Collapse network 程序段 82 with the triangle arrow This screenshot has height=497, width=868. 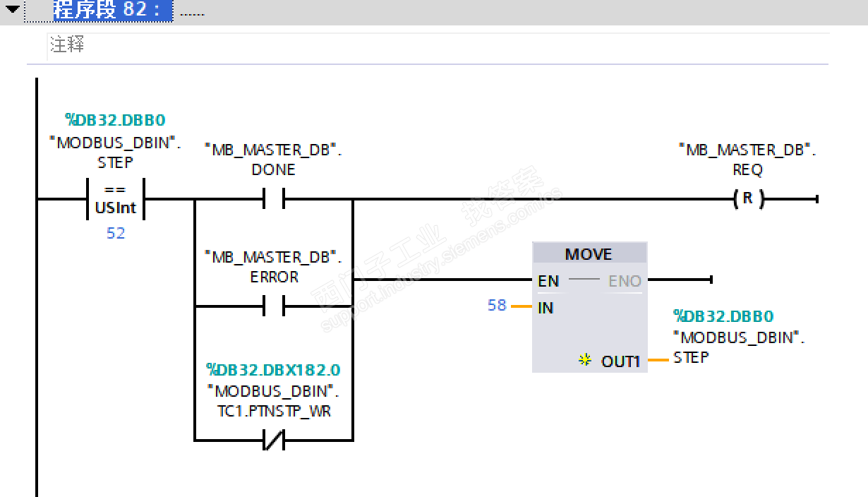12,10
